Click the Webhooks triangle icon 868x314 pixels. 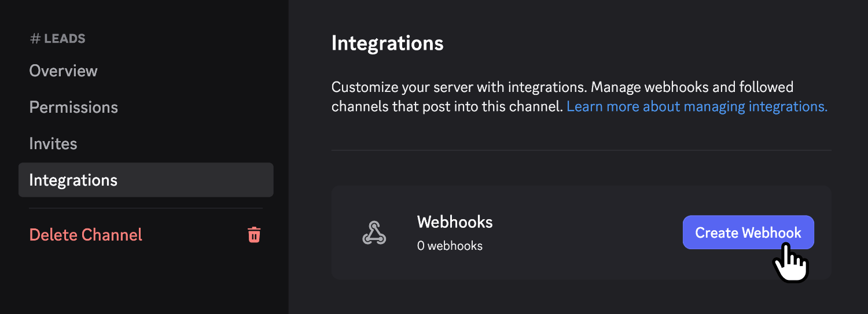(374, 232)
